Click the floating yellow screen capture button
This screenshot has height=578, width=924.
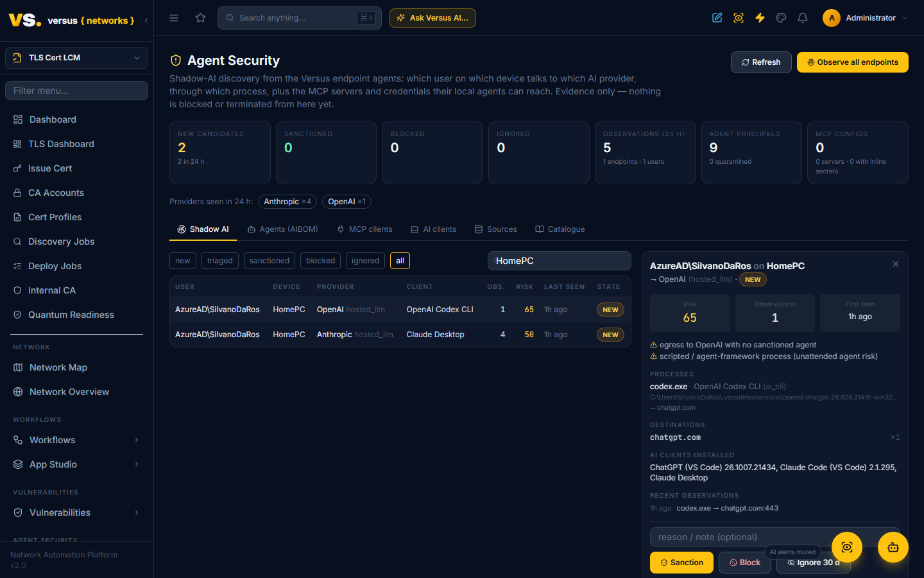[x=847, y=547]
